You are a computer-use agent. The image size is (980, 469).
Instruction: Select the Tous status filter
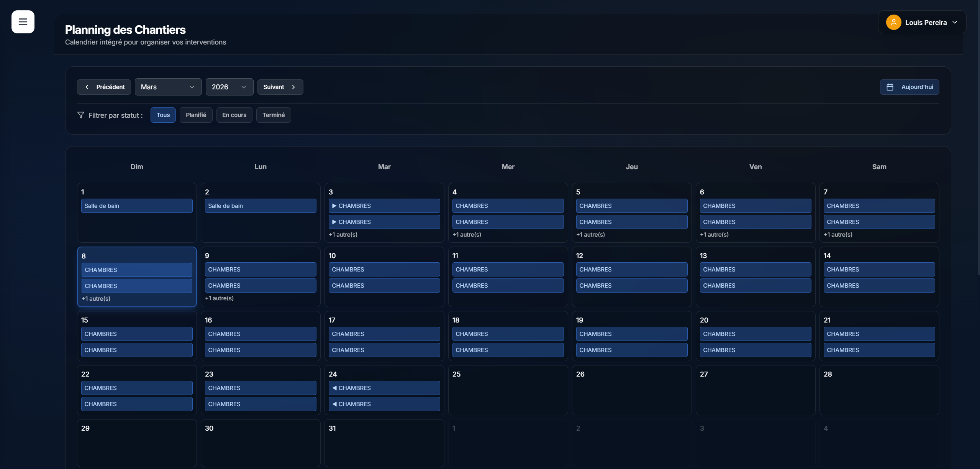point(163,115)
